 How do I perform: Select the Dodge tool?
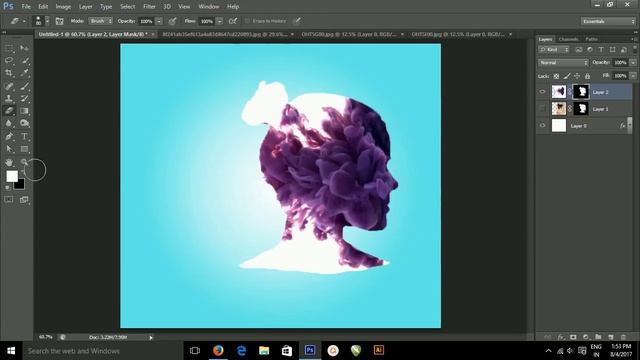coord(24,123)
